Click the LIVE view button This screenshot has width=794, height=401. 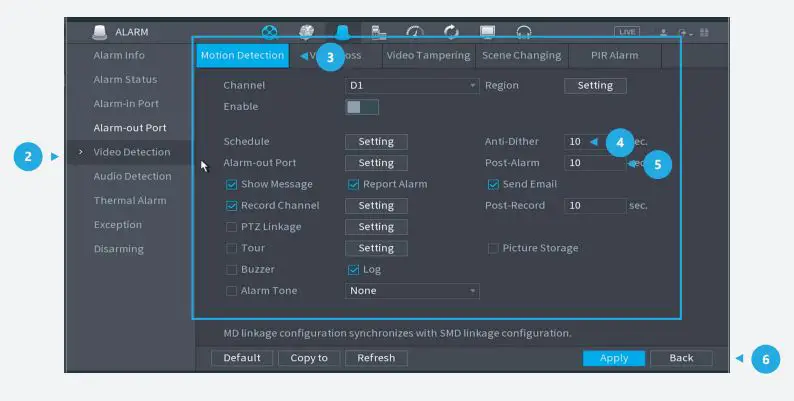[627, 32]
